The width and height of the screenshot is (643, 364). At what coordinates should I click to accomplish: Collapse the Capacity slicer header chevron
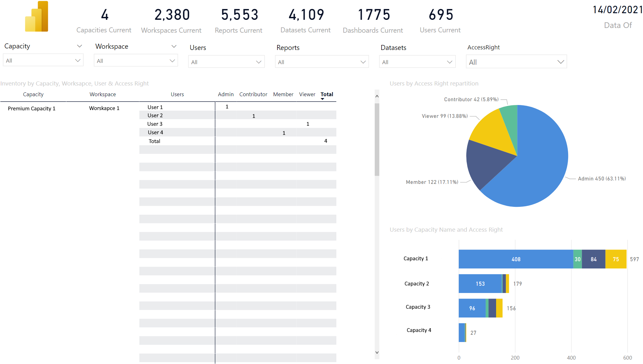80,46
